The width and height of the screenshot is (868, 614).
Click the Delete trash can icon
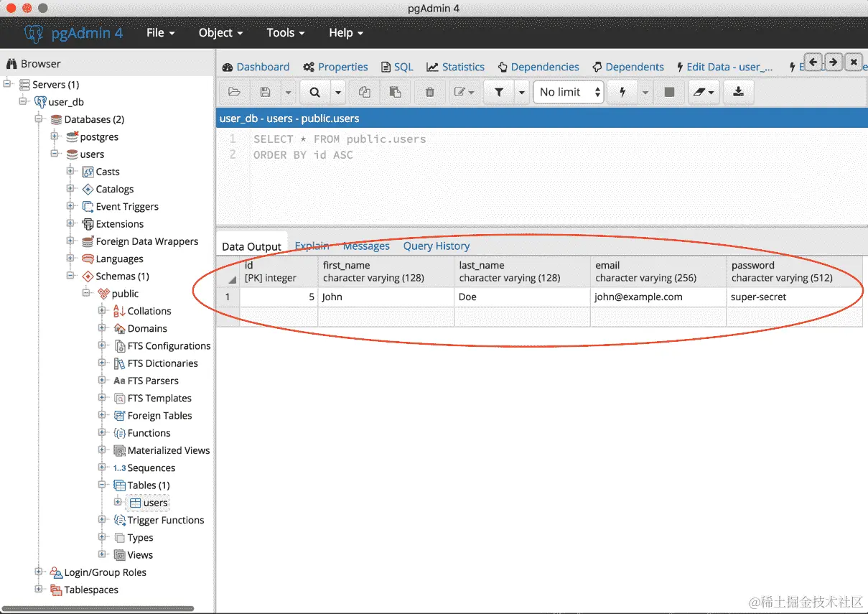coord(429,92)
